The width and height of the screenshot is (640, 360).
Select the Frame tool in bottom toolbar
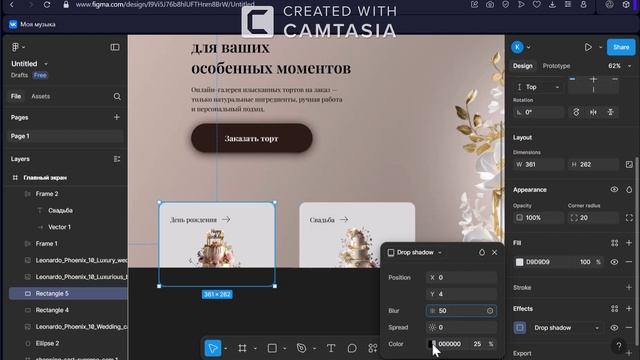click(x=242, y=348)
